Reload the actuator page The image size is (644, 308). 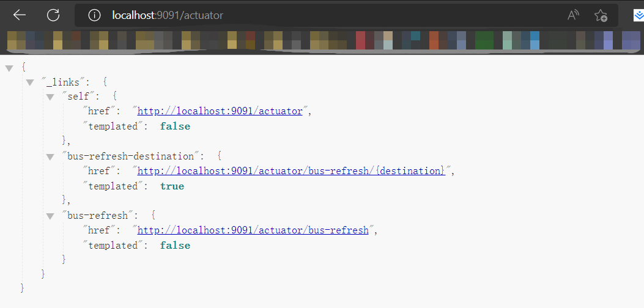click(54, 15)
